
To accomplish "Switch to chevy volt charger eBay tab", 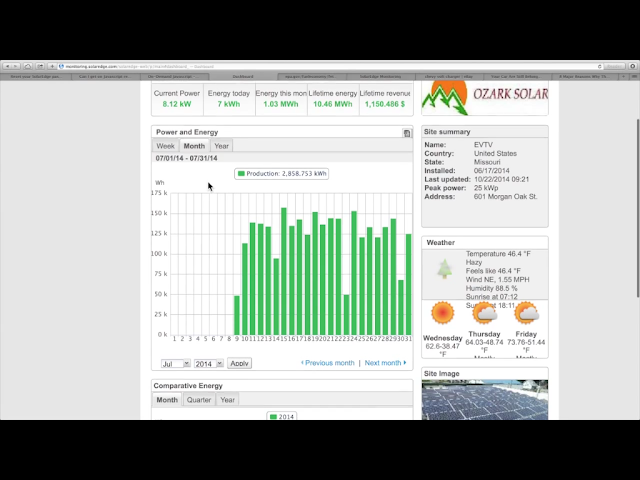I will coord(449,76).
